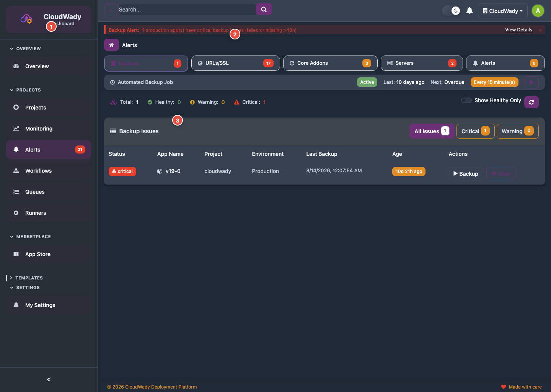Open View Details for the backup alert
Screen dimensions: 551x392
coord(518,29)
